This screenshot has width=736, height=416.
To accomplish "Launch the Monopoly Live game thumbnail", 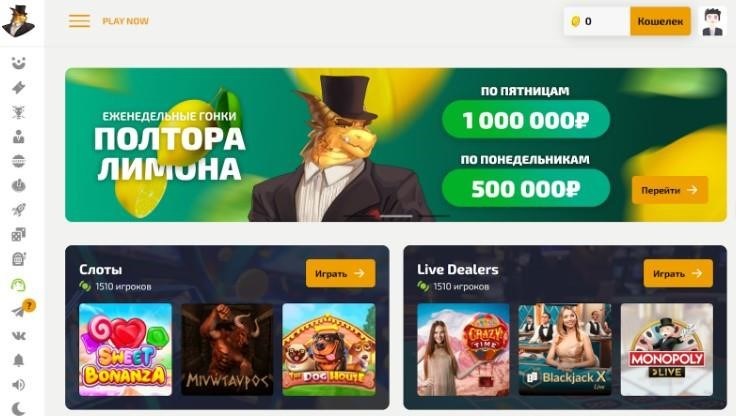I will 667,350.
